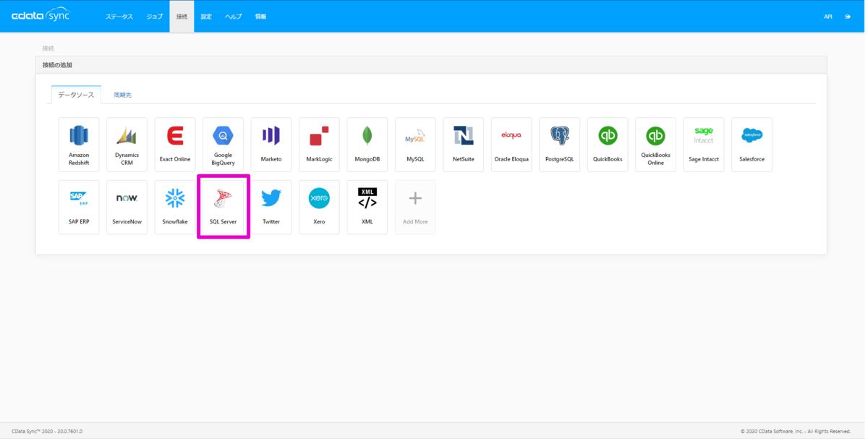
Task: Pick the Marketo connector tile
Action: point(271,145)
